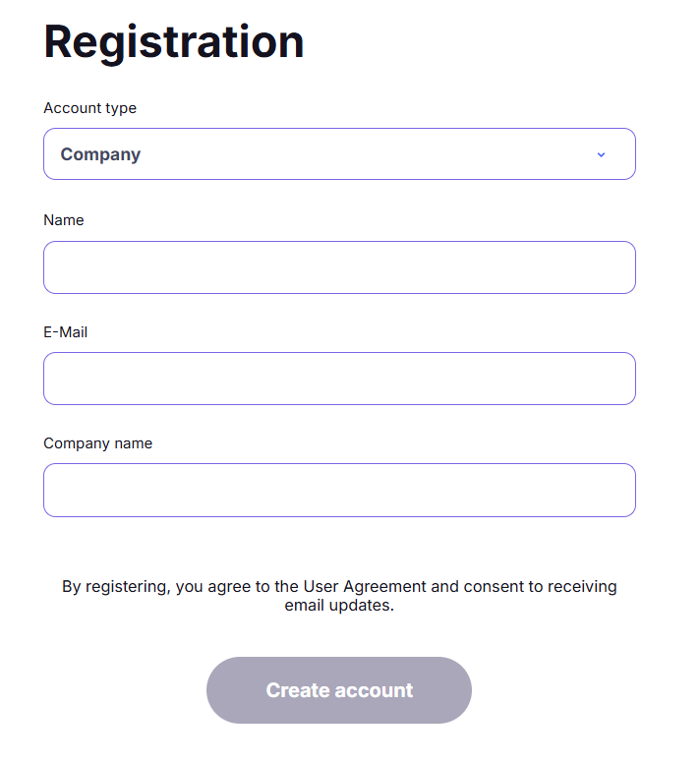Click the selected "Company" value text

tap(100, 154)
